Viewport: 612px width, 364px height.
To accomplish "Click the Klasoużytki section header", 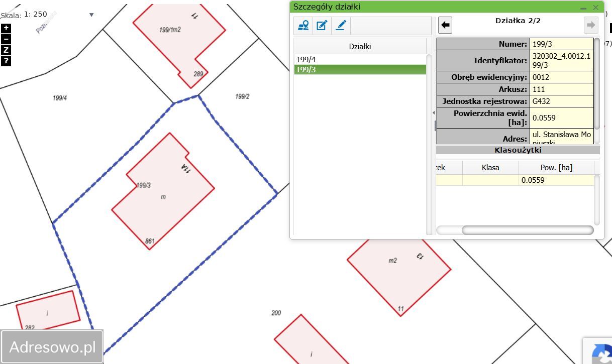I will pyautogui.click(x=518, y=150).
